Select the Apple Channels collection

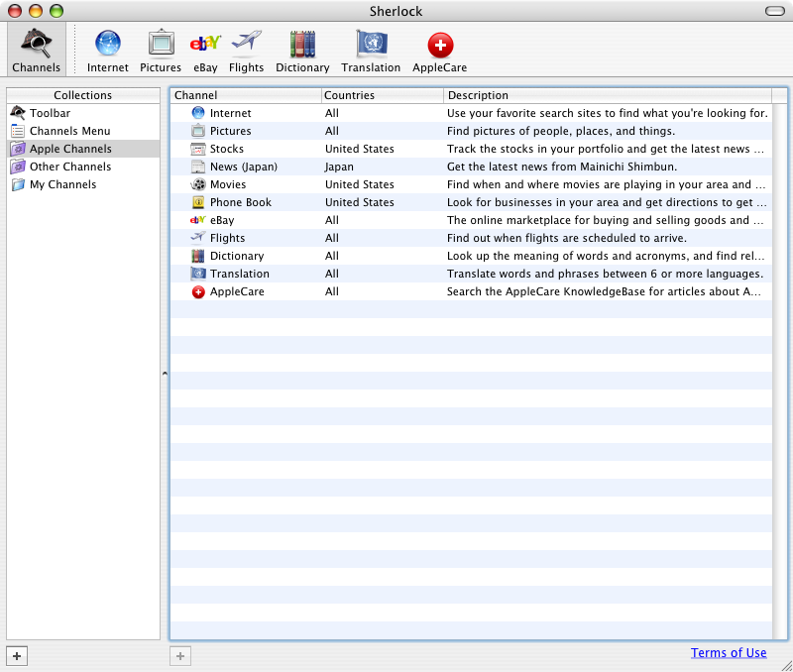coord(83,149)
